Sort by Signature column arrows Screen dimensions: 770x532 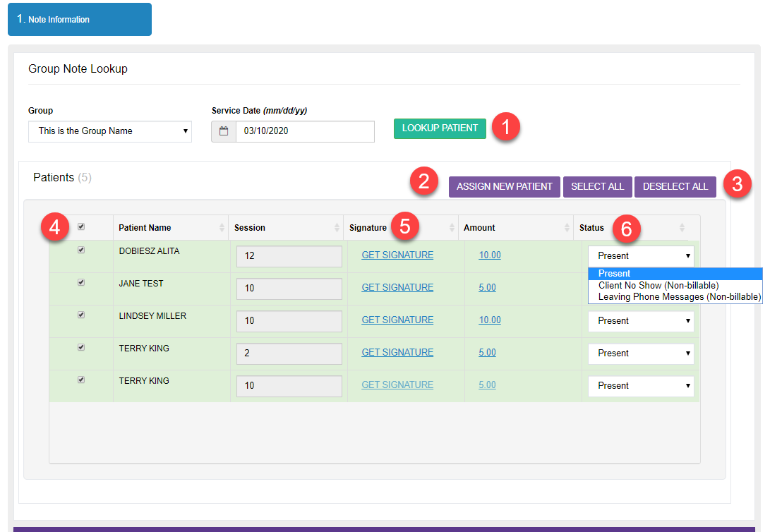tap(452, 227)
